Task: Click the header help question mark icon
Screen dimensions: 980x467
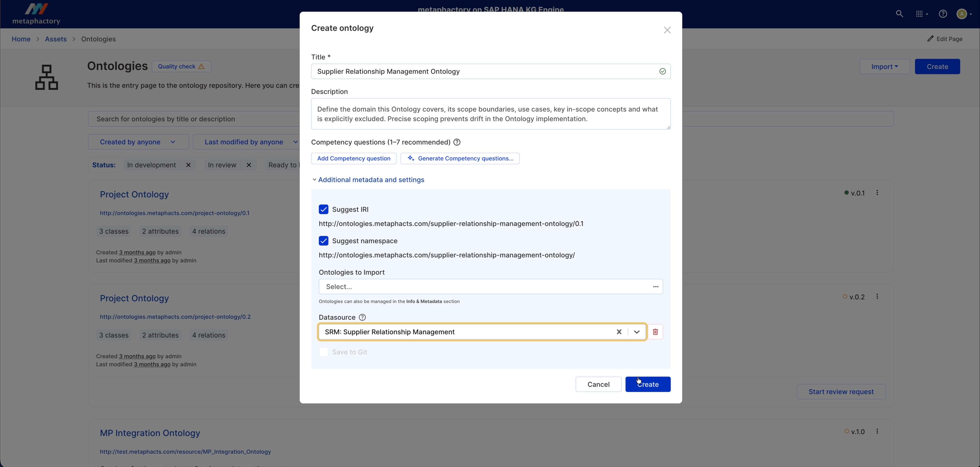Action: [943, 14]
